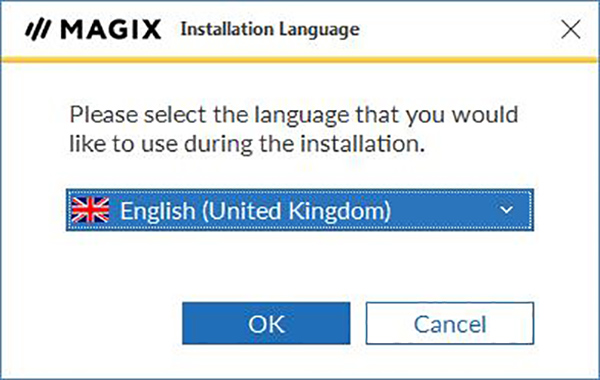600x380 pixels.
Task: Click the small downward chevron in the selector
Action: [507, 210]
